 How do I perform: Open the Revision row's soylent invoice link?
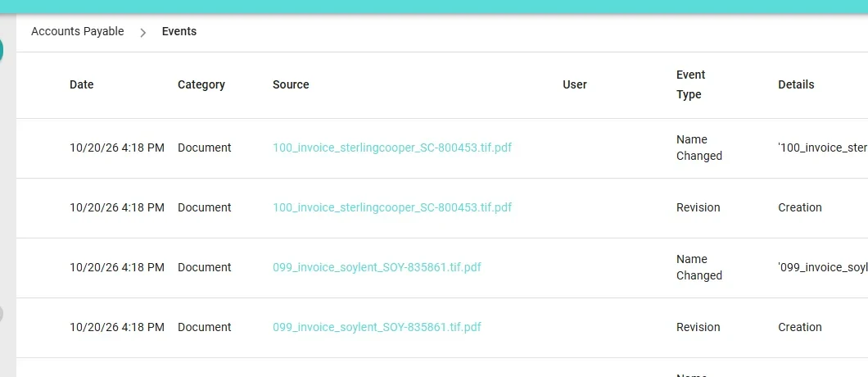click(377, 327)
